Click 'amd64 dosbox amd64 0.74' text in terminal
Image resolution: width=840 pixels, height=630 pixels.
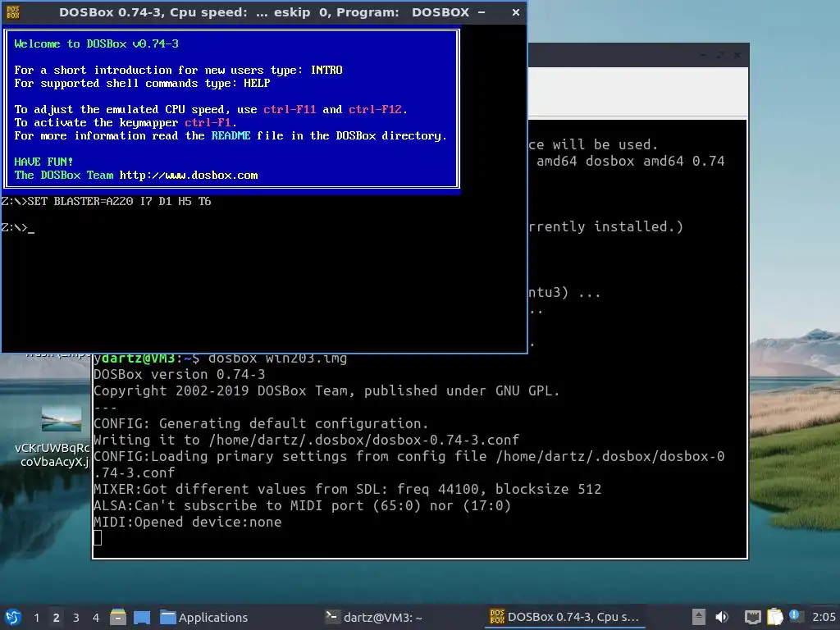(x=631, y=162)
